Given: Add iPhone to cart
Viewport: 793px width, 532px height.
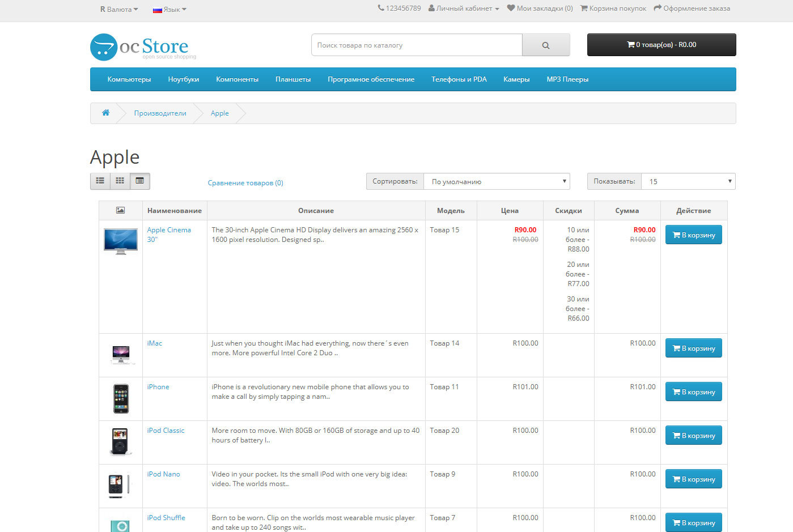Looking at the screenshot, I should coord(694,392).
